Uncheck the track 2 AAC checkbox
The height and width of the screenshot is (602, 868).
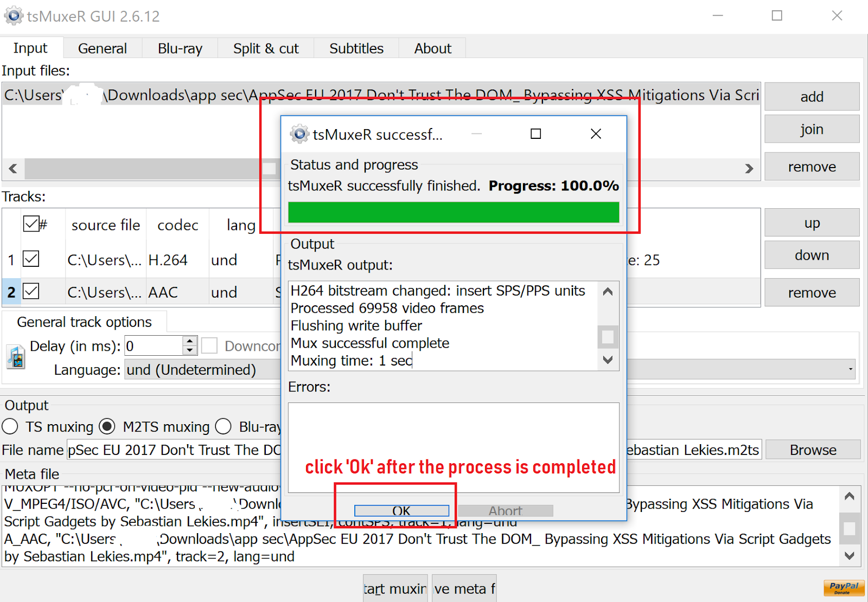click(x=31, y=291)
